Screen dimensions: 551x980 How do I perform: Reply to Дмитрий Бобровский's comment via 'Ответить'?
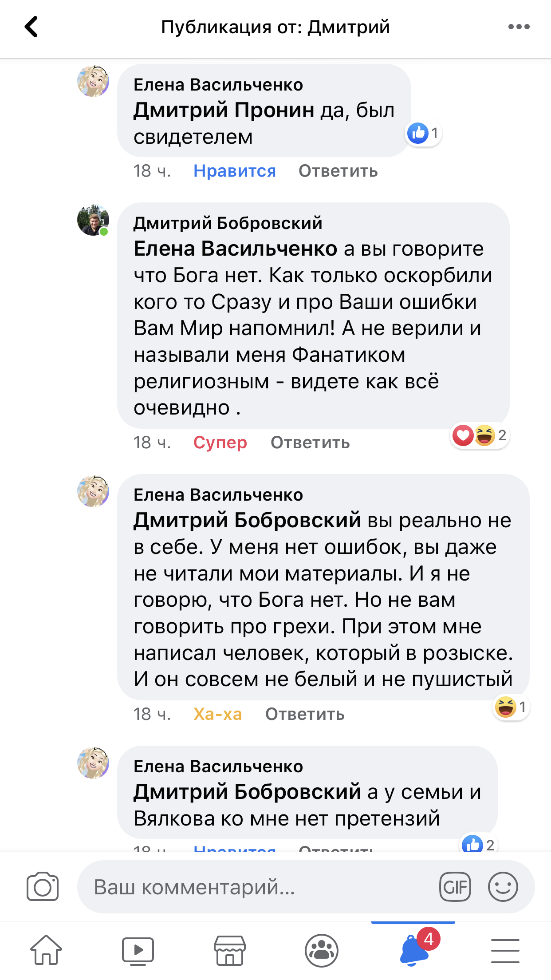(310, 443)
